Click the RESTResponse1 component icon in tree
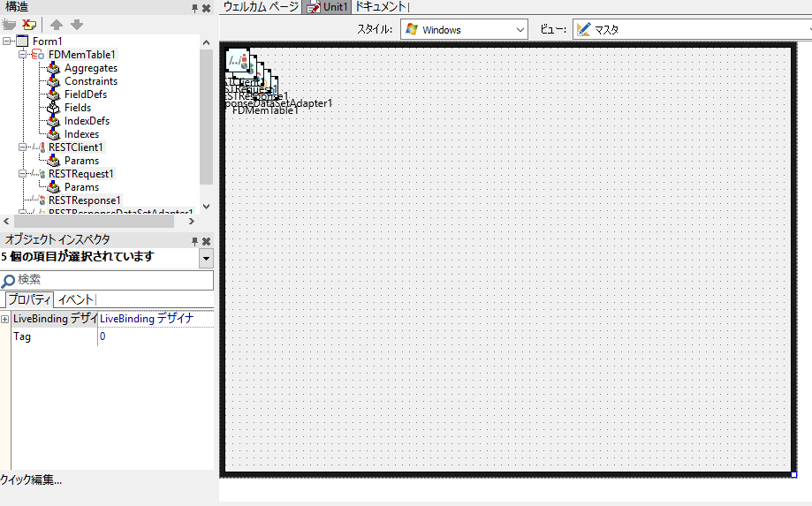Viewport: 812px width, 506px height. tap(38, 200)
